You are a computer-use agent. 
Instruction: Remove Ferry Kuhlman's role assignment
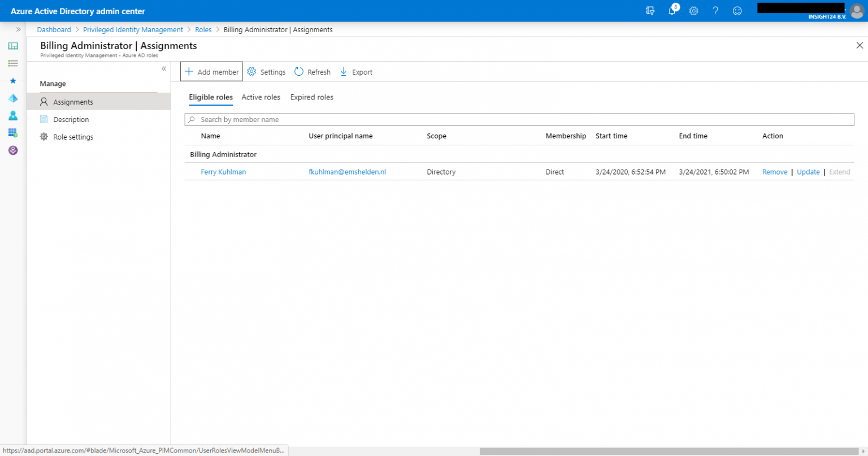point(774,172)
